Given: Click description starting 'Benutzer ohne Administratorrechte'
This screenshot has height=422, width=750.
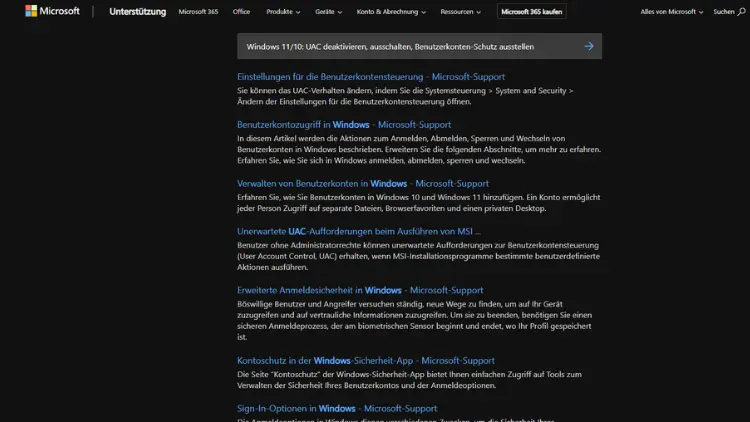Looking at the screenshot, I should 418,256.
